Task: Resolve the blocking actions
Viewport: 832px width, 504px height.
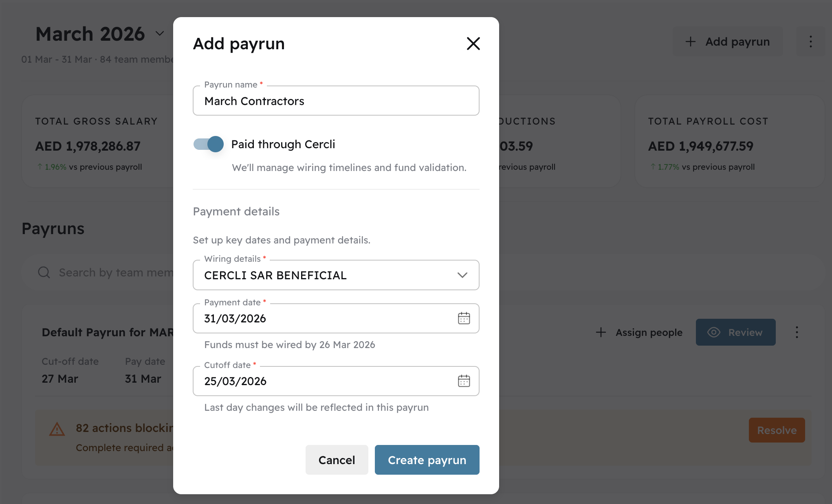Action: 777,430
